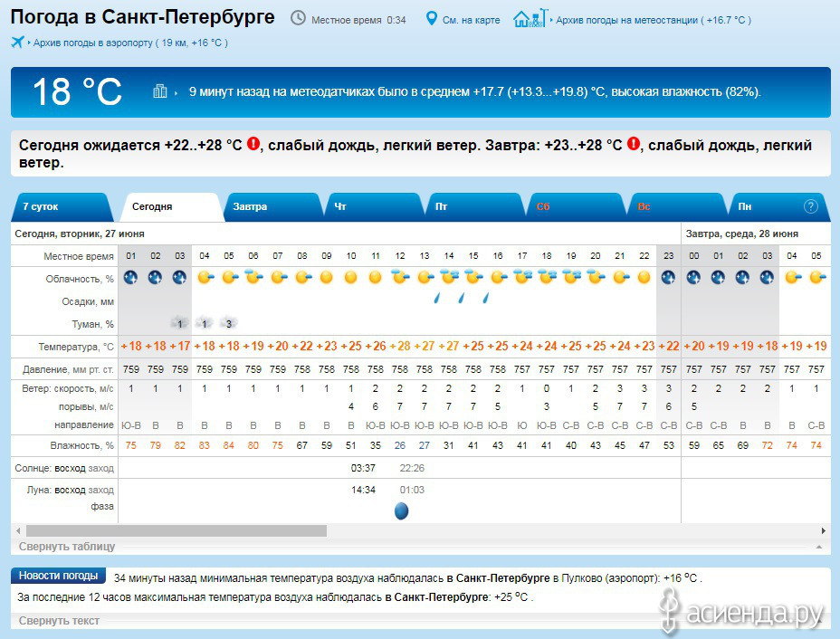Click the Новости погоды header label
The width and height of the screenshot is (840, 639).
[x=58, y=577]
